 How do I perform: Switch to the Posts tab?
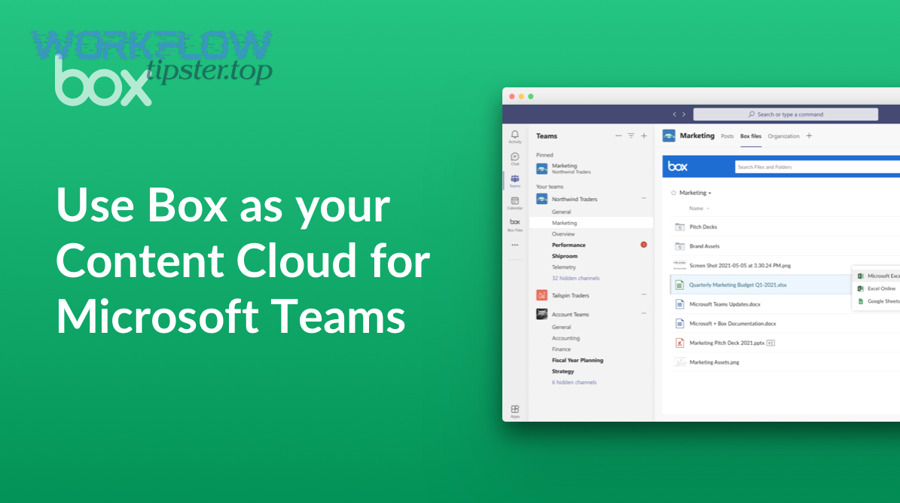tap(727, 137)
